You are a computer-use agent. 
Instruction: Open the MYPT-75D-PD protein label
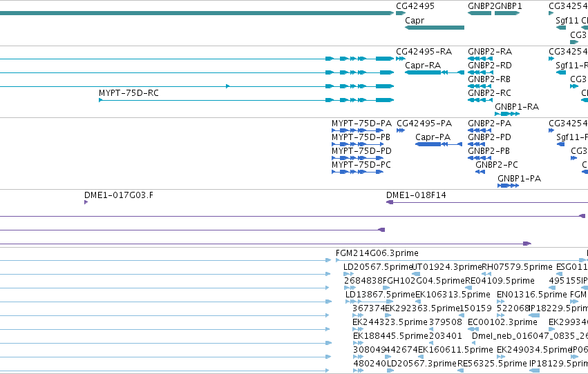click(x=361, y=151)
